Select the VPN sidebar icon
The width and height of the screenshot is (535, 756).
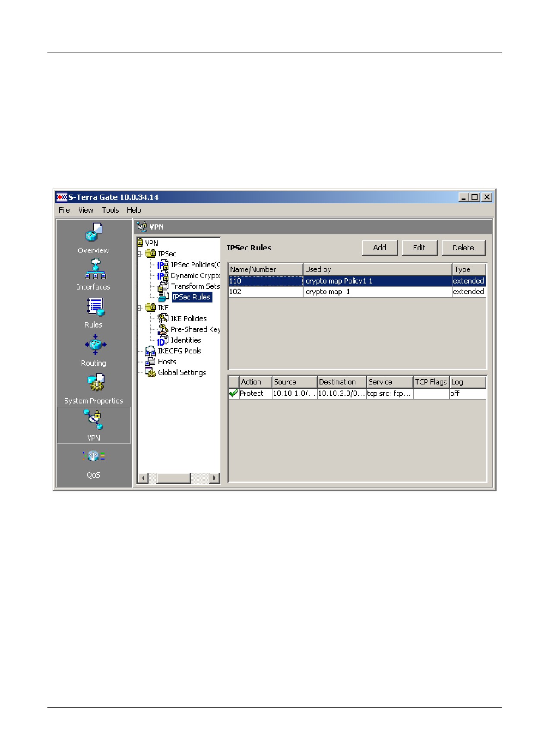pyautogui.click(x=94, y=420)
